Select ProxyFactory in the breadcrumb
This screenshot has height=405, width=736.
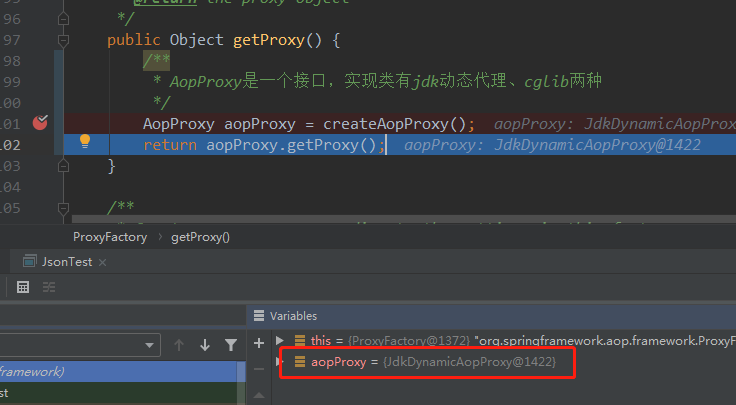[110, 237]
